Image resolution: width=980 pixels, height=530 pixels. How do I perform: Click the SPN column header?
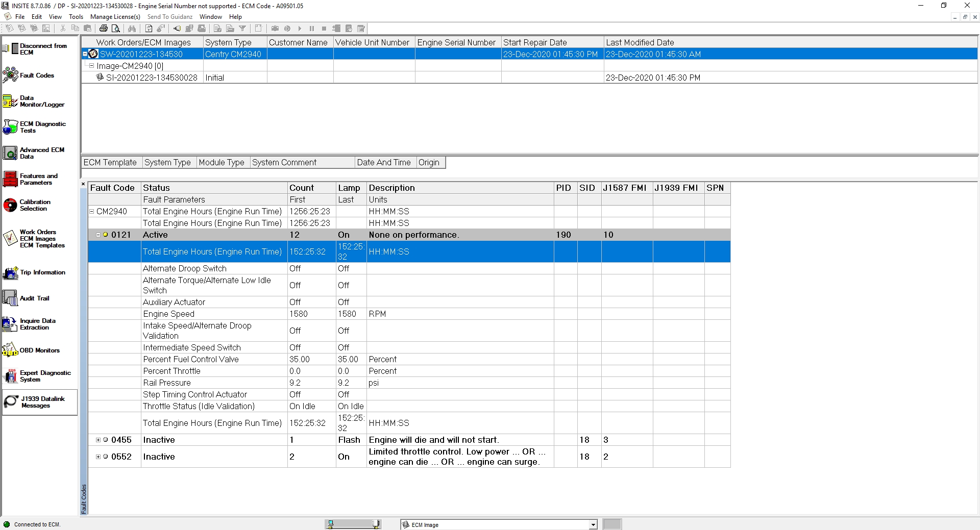click(717, 188)
